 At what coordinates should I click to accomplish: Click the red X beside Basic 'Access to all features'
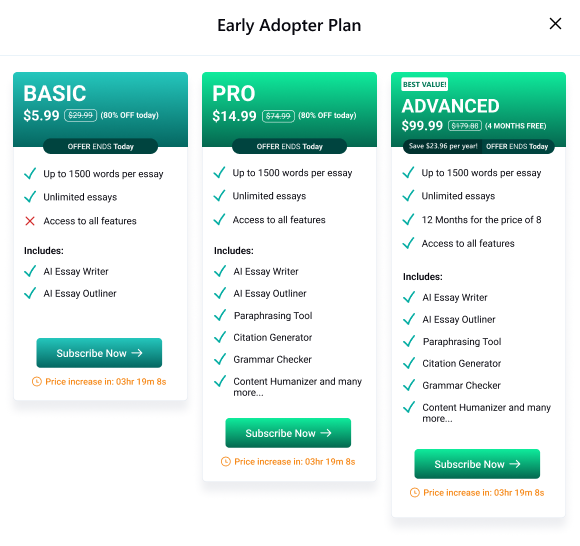click(x=30, y=221)
